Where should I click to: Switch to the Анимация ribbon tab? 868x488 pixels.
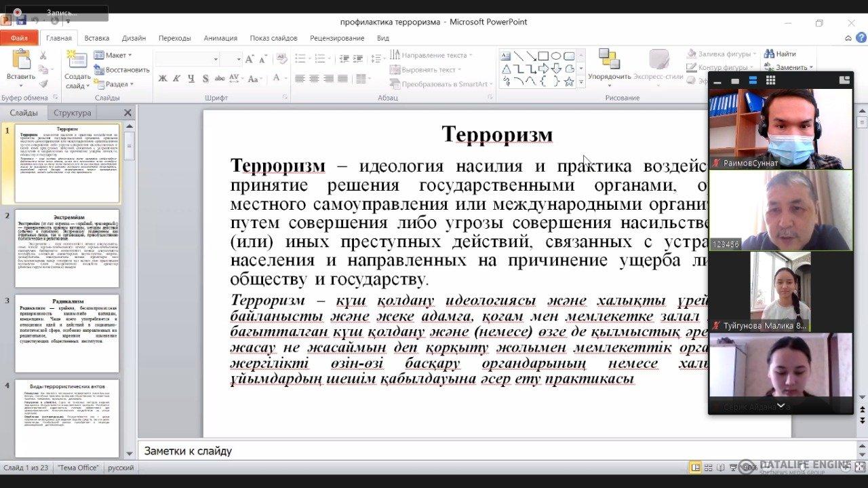(x=220, y=38)
